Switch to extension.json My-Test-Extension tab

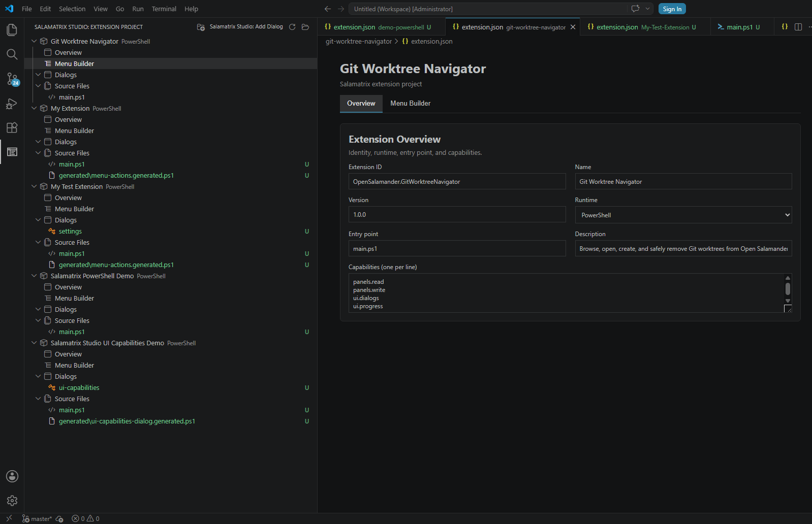tap(644, 27)
